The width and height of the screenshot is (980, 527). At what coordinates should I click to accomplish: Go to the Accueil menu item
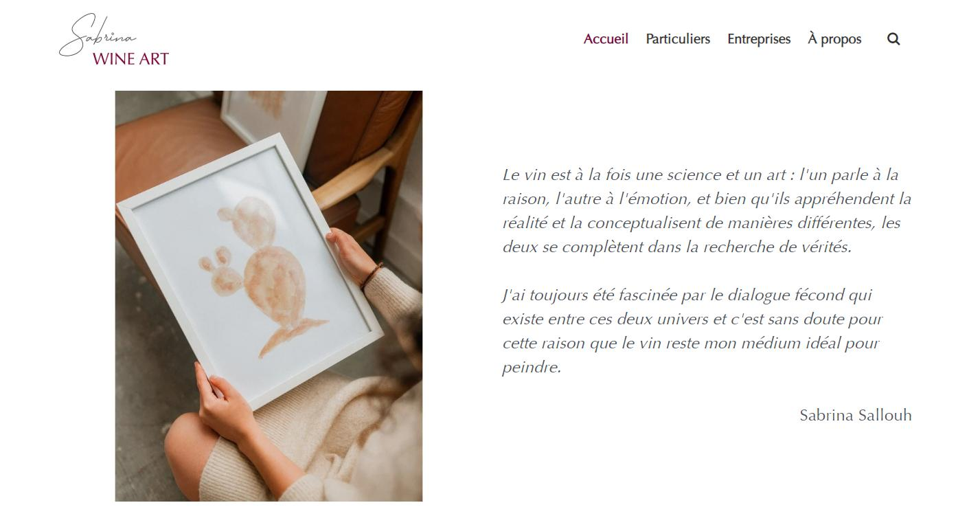[x=606, y=39]
